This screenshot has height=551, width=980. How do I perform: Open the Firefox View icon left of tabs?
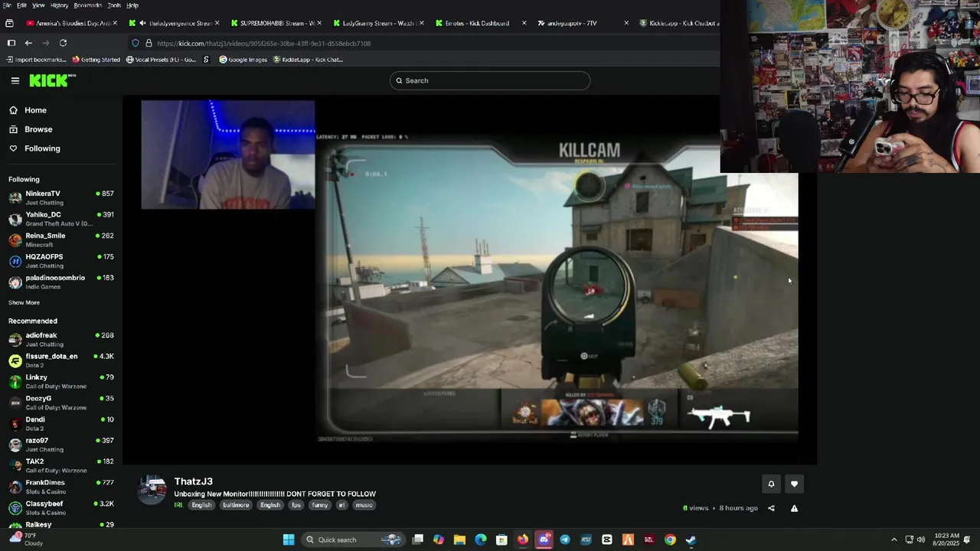pyautogui.click(x=9, y=23)
